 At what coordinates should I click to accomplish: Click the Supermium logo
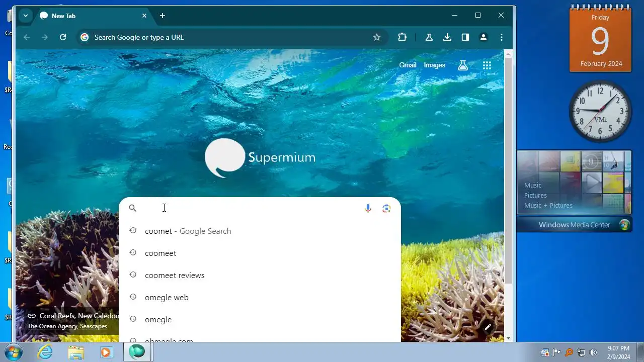coord(260,158)
